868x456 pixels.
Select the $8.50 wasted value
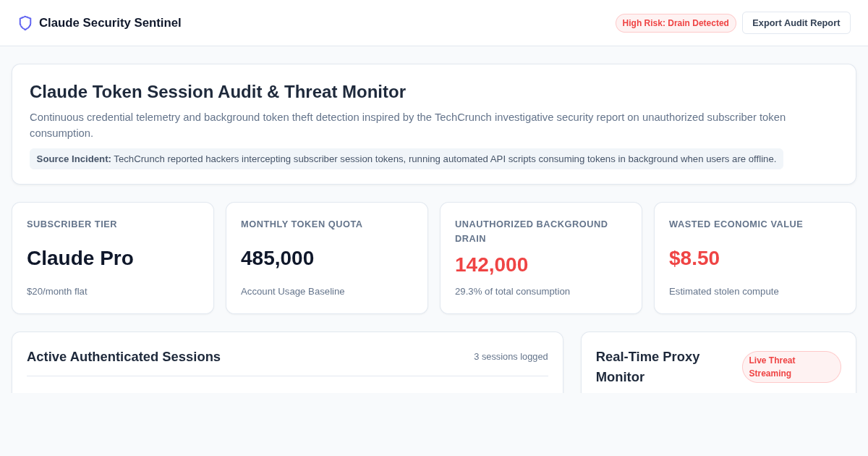coord(694,258)
